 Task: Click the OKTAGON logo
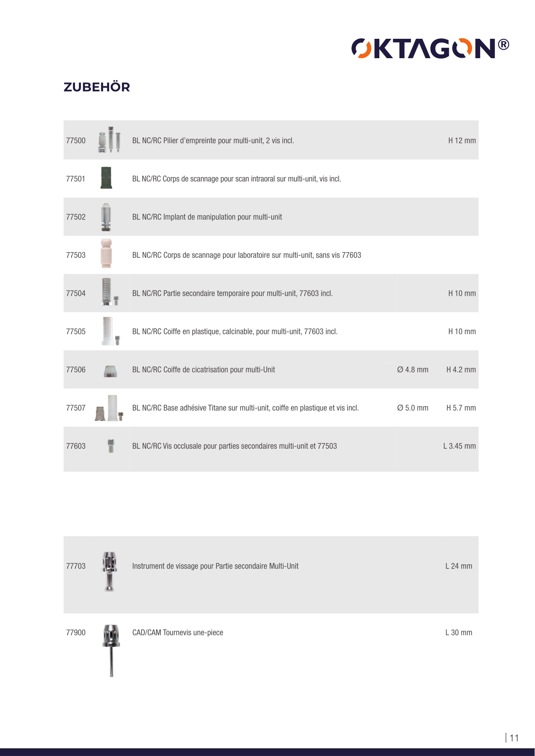(430, 48)
